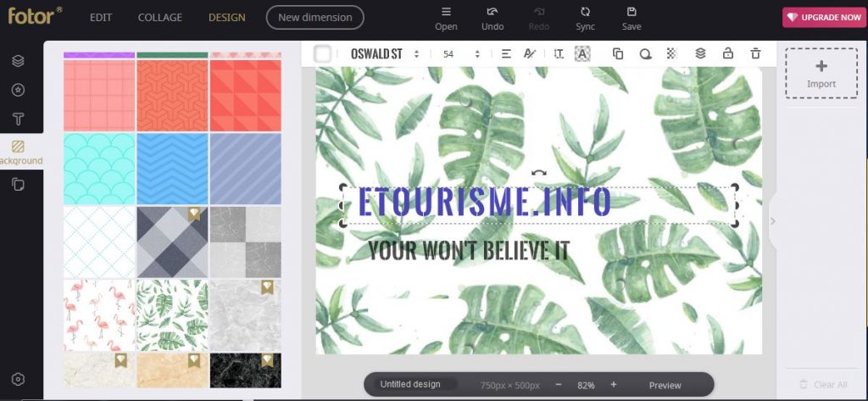This screenshot has width=868, height=401.
Task: Select the flamingo pattern background
Action: [99, 315]
